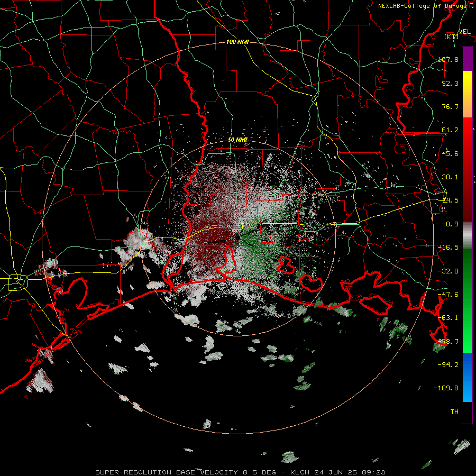Click the NEXLAB-College of DuPage label

pos(424,6)
